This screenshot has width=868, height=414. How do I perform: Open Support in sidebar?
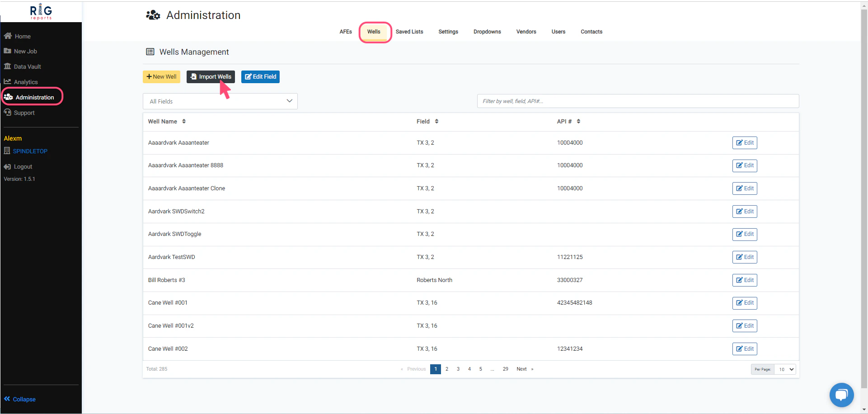coord(19,113)
